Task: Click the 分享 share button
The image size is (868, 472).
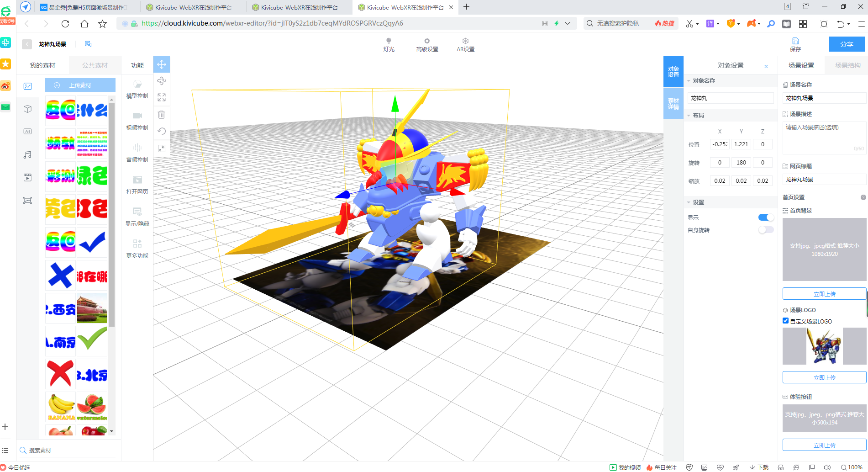Action: [x=847, y=44]
